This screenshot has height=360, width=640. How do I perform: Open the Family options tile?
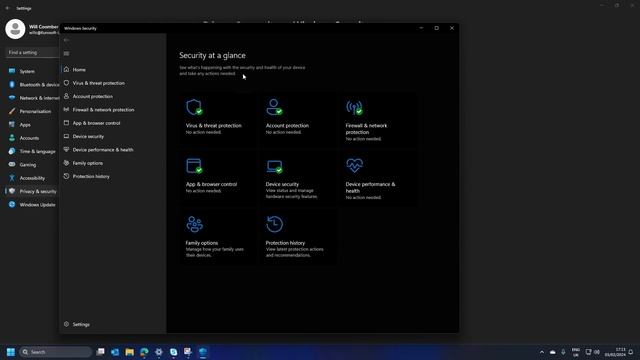click(218, 237)
